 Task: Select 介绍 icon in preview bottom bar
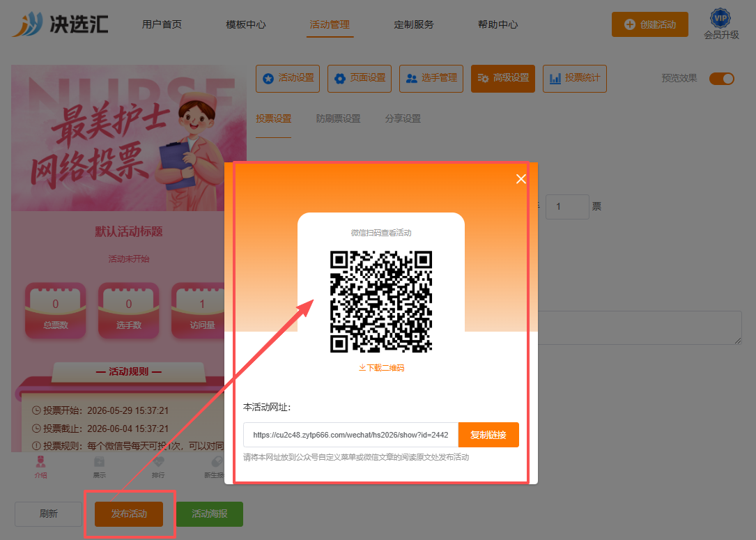[41, 467]
